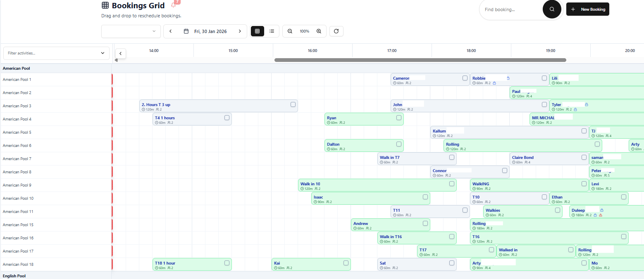Click the warning triangle on Duleep booking
644x279 pixels.
pos(600,215)
